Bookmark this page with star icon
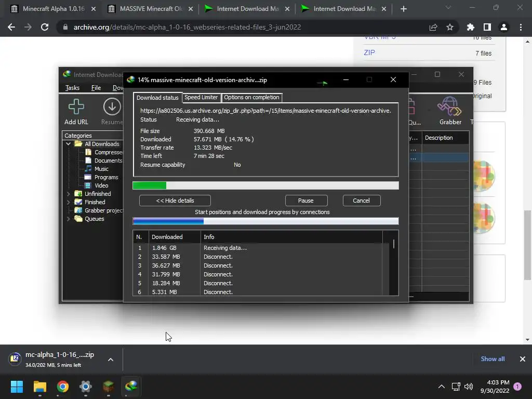 (x=450, y=27)
